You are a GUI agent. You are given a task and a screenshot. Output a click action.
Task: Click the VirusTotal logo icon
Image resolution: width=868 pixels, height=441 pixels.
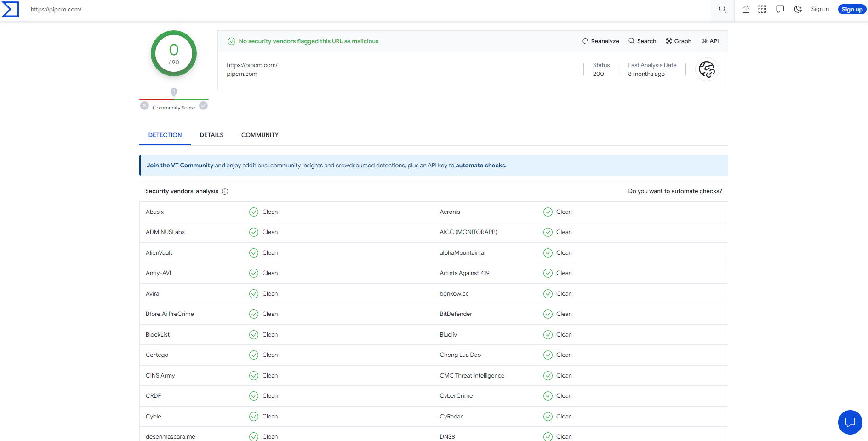pyautogui.click(x=10, y=9)
